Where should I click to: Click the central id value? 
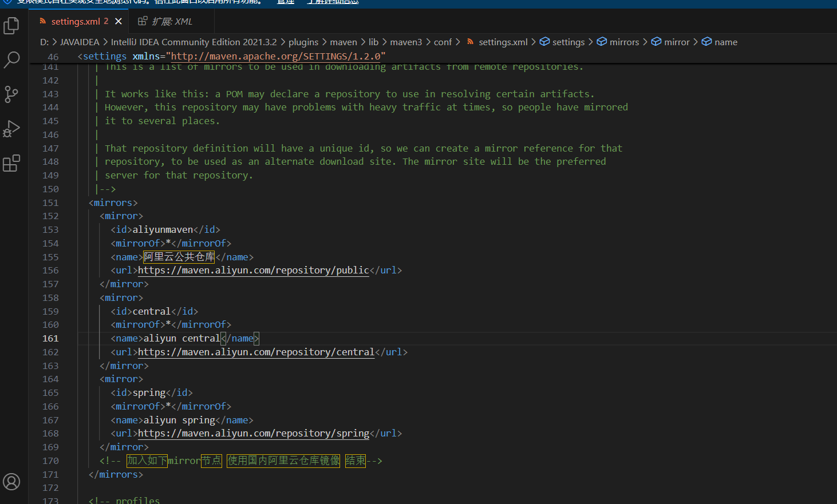[x=152, y=311]
